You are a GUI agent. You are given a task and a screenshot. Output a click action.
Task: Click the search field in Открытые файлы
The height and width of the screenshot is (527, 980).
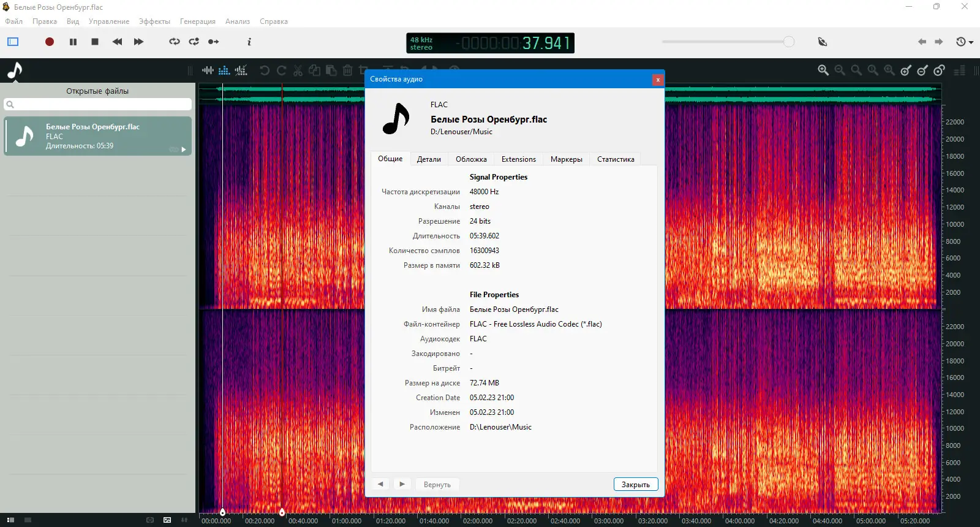point(98,105)
